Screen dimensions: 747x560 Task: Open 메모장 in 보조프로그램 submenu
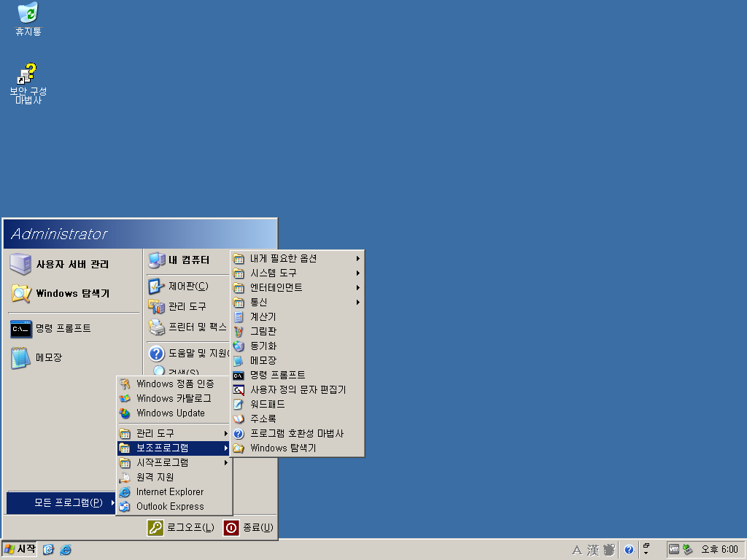[x=298, y=361]
